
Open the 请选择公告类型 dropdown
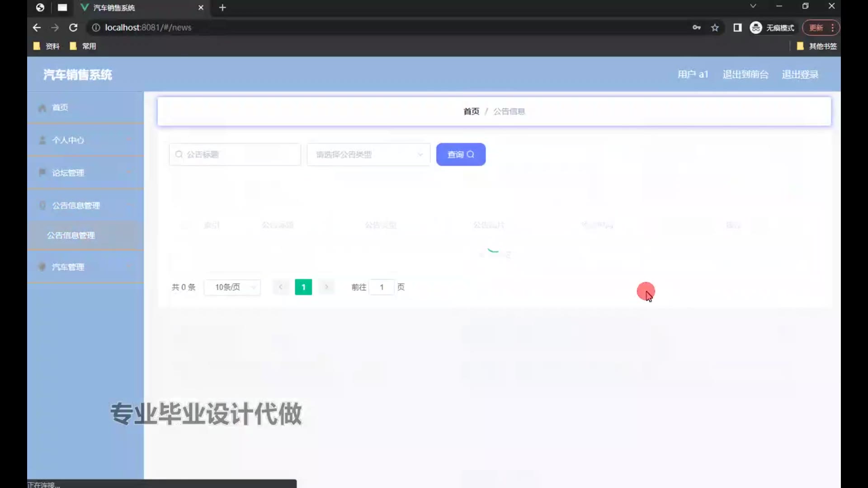pyautogui.click(x=368, y=155)
